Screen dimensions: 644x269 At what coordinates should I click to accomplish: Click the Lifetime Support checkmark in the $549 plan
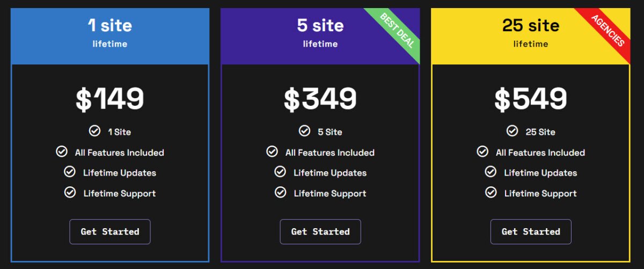tap(491, 192)
